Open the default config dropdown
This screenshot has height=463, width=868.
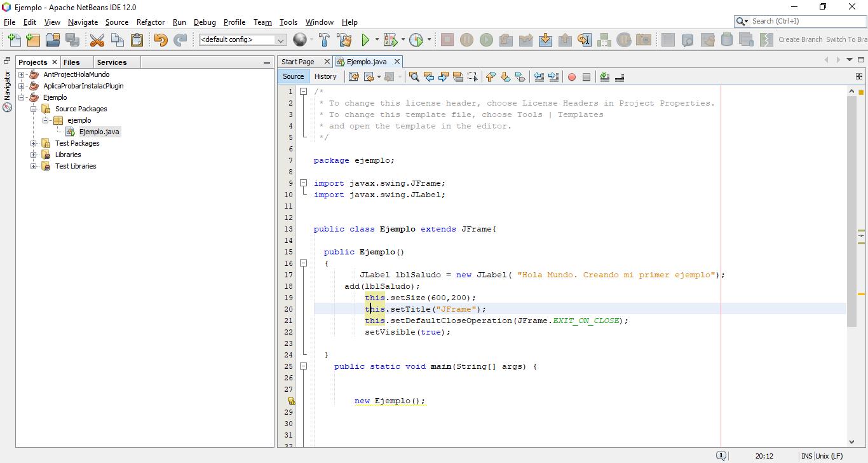(x=280, y=39)
